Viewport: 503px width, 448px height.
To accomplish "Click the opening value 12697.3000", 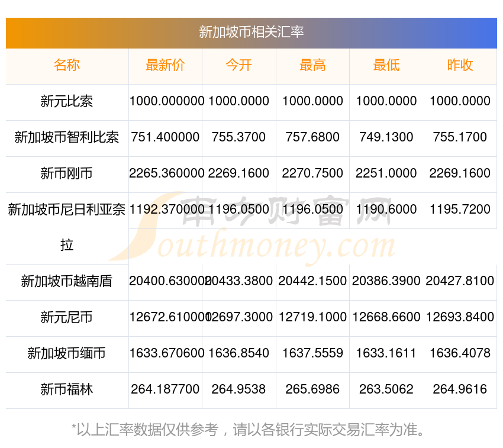I will [x=240, y=317].
